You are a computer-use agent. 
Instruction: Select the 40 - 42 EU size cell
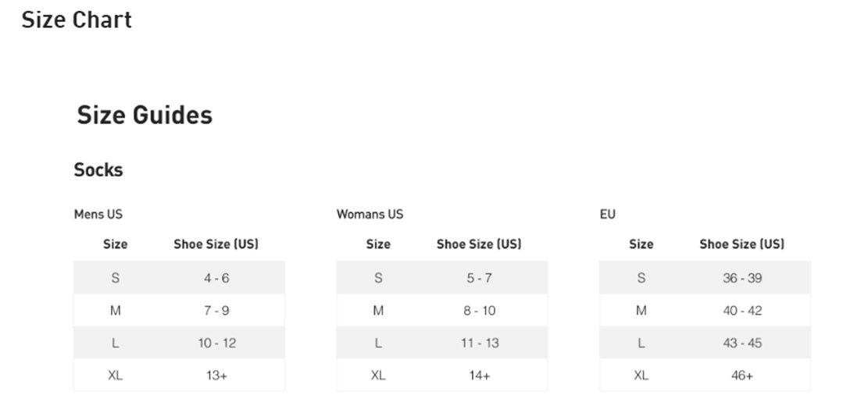tap(742, 311)
